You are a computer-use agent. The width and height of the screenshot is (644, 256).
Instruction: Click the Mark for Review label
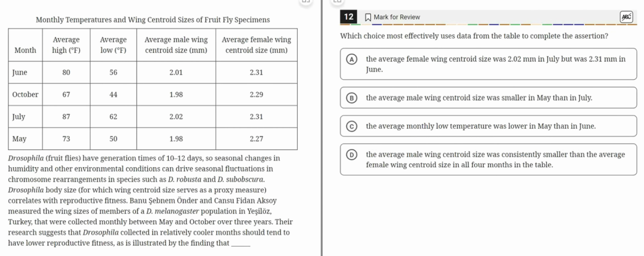point(397,17)
